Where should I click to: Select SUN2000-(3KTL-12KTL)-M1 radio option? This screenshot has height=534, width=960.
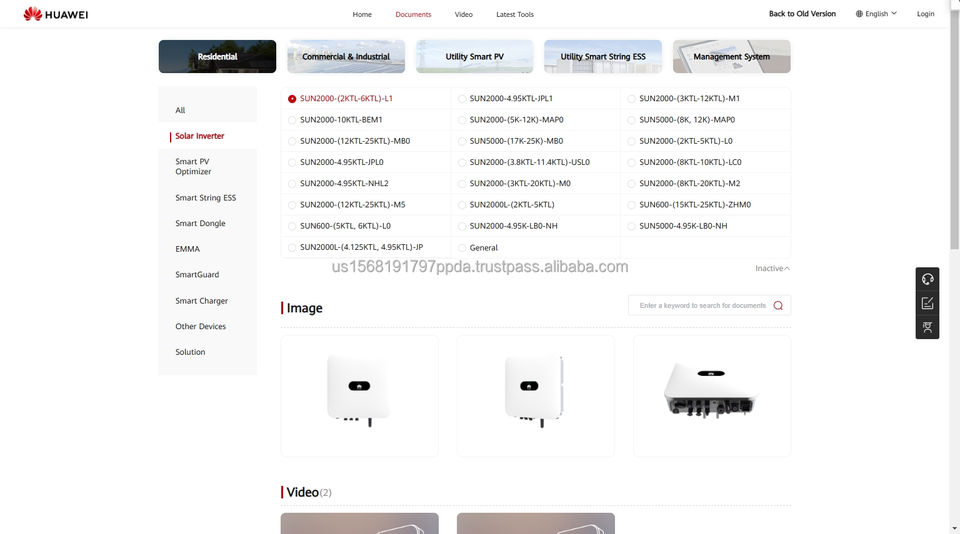631,99
